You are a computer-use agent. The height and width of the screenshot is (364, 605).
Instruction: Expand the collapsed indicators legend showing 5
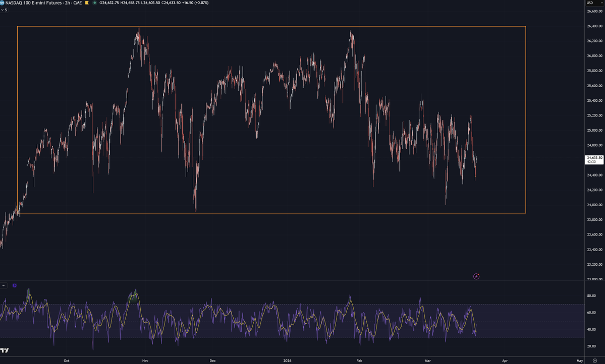click(4, 10)
